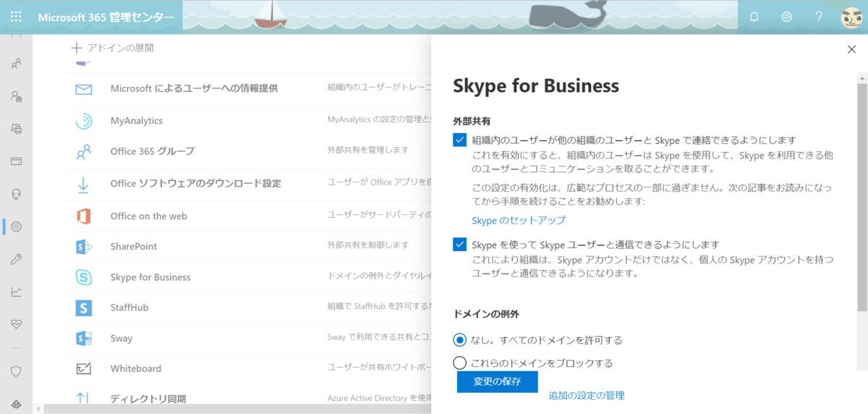Image resolution: width=868 pixels, height=414 pixels.
Task: Open Support headset icon in left navigation
Action: pyautogui.click(x=16, y=194)
